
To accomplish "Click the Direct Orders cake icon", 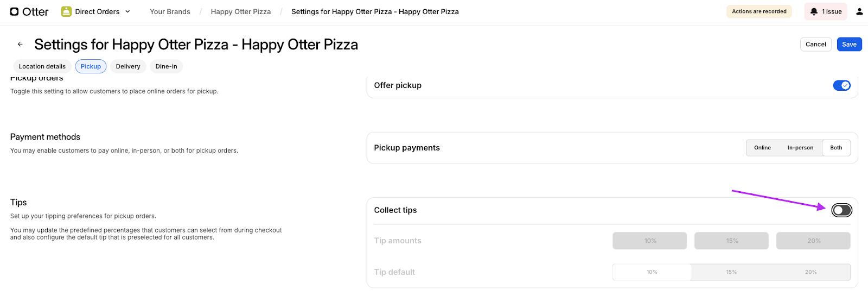I will tap(66, 11).
